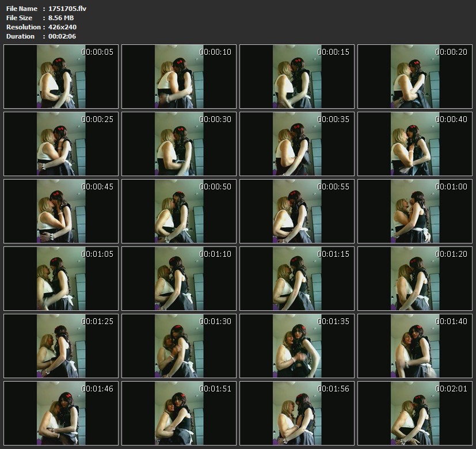Click the thumbnail marked 00:00:25
Screen dimensions: 476x449
pos(61,144)
